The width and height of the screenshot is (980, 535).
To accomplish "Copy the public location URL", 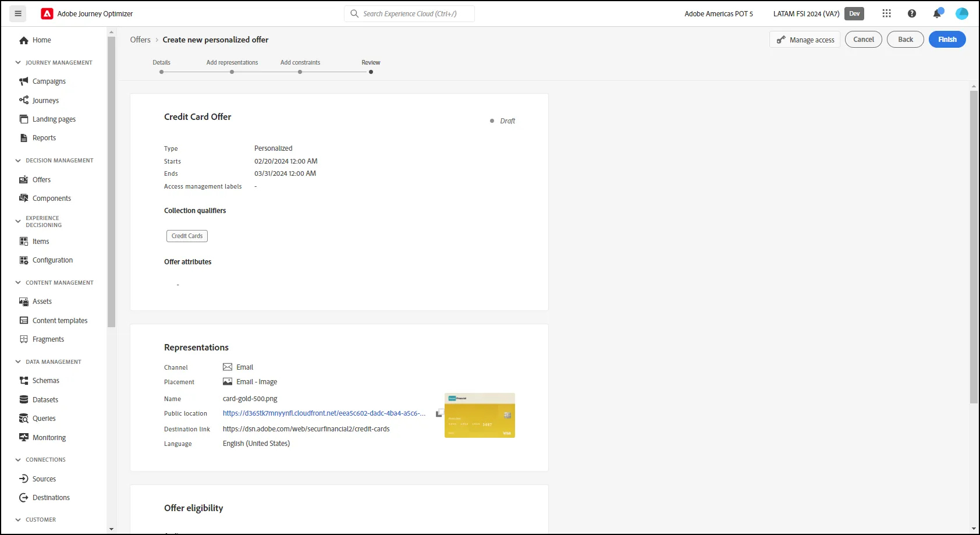I will (x=439, y=413).
